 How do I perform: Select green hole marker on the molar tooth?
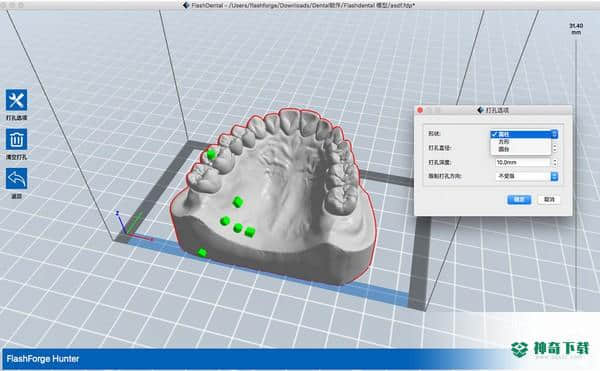pyautogui.click(x=211, y=155)
